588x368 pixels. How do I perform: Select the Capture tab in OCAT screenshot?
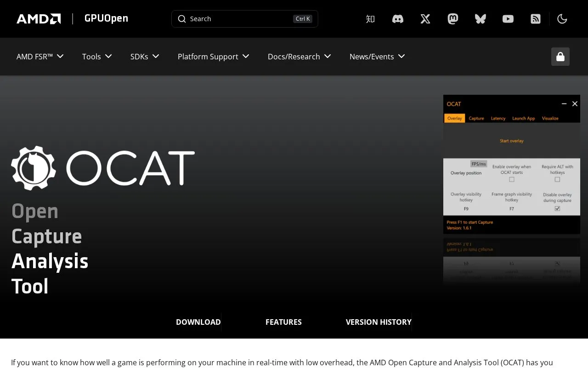tap(476, 118)
